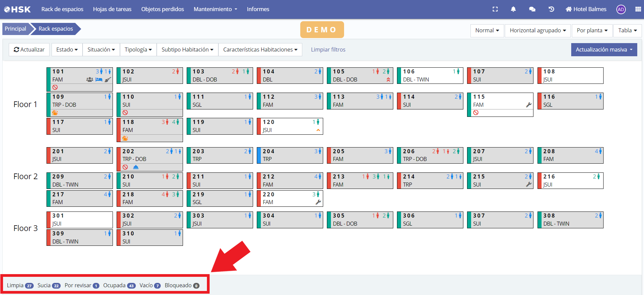The image size is (644, 295).
Task: Expand the Por planta grouping dropdown
Action: (x=592, y=30)
